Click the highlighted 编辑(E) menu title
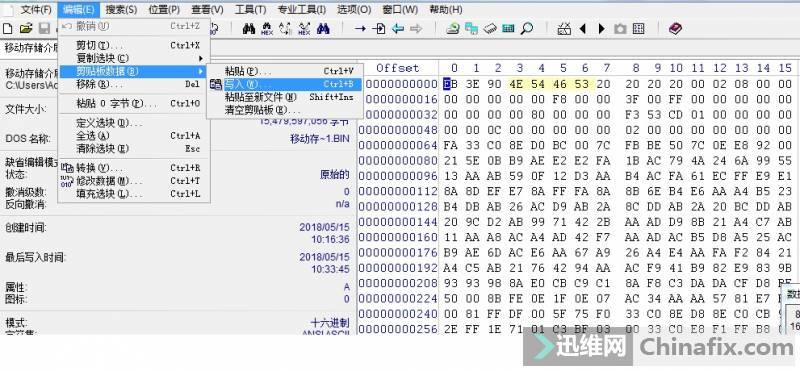Viewport: 800px width, 371px height. [79, 10]
